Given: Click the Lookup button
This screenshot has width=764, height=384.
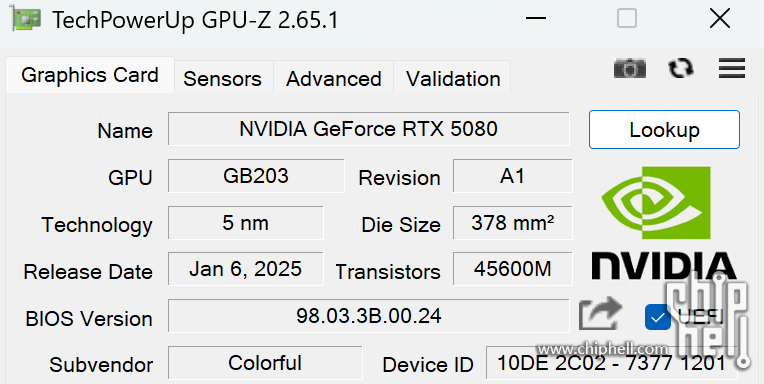Looking at the screenshot, I should [x=664, y=130].
